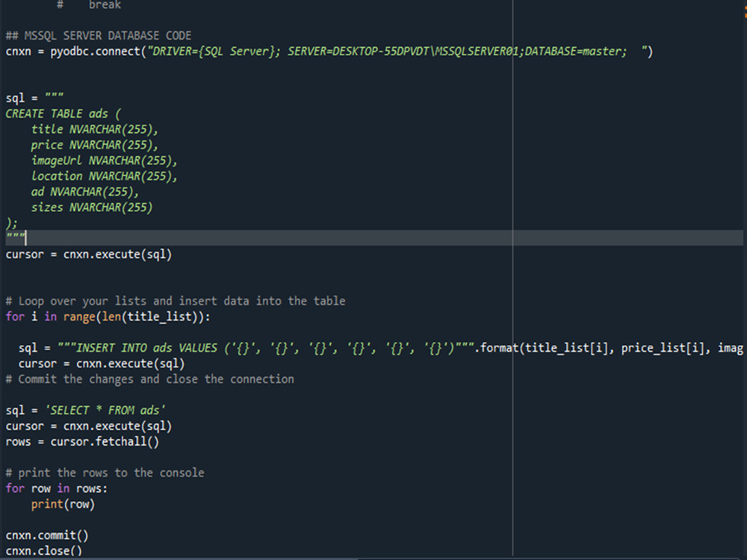Click the 'for i in range(len(title_list)):' line
747x560 pixels.
108,317
